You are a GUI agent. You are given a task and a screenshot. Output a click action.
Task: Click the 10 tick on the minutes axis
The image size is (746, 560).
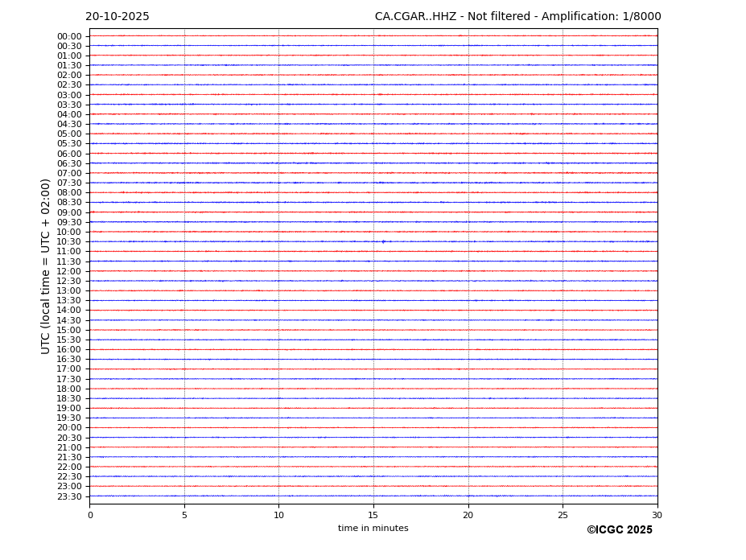point(278,515)
